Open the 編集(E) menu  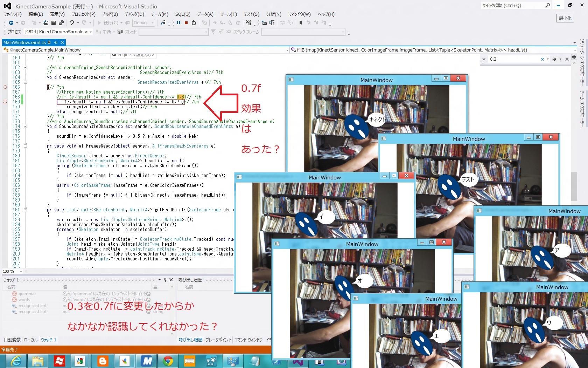tap(36, 14)
